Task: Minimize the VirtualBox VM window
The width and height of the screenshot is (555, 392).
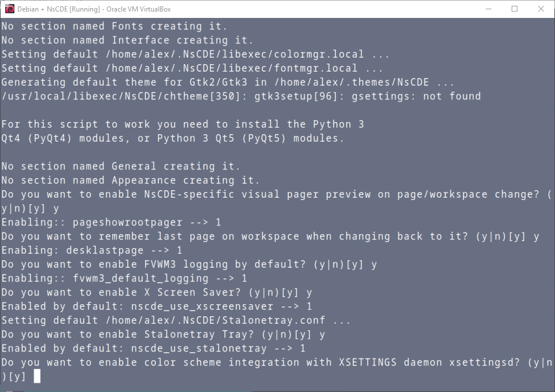Action: 489,9
